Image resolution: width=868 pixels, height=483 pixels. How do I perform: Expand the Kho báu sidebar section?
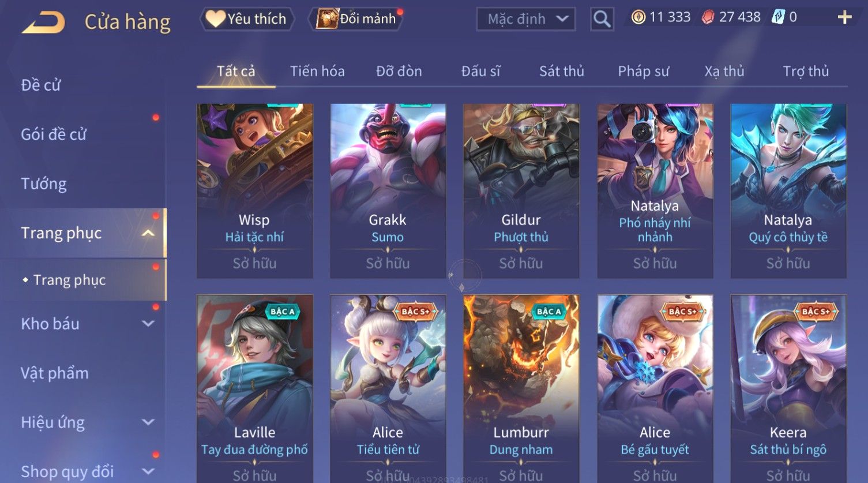click(x=148, y=324)
